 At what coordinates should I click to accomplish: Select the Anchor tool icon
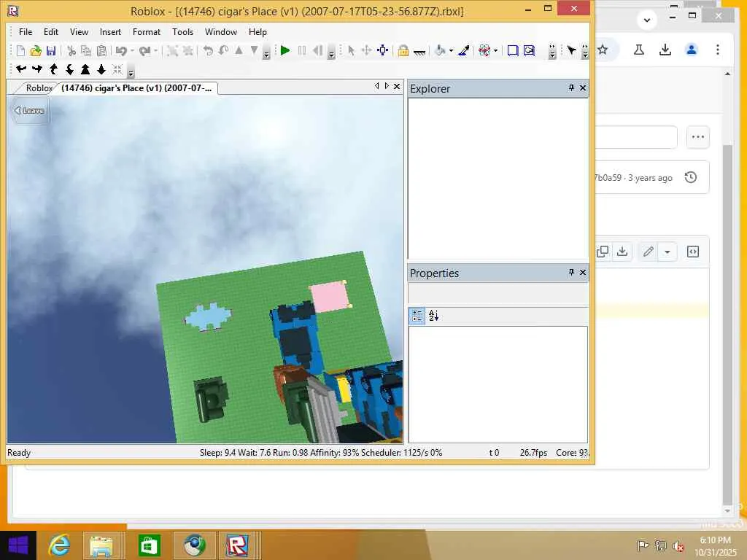(x=419, y=52)
